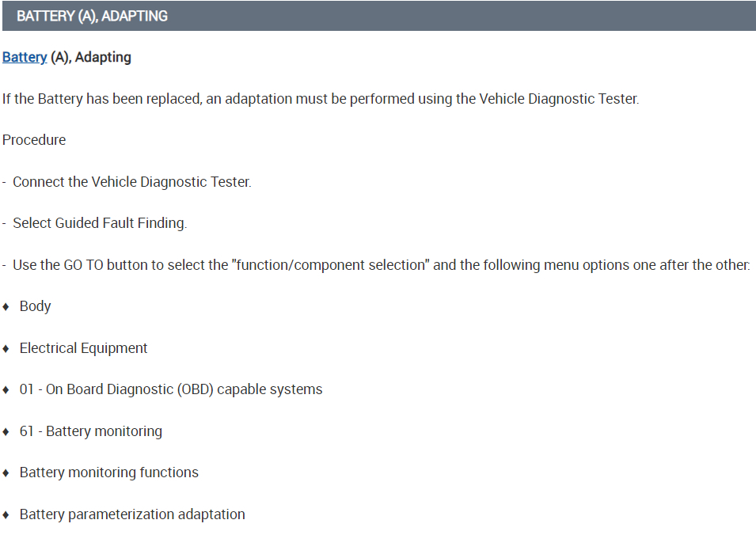This screenshot has width=756, height=535.
Task: Click the diamond bullet before "61 - Battery monitoring"
Action: (6, 431)
